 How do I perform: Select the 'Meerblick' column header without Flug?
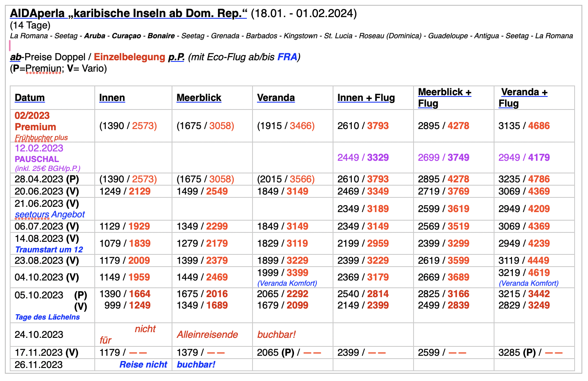pyautogui.click(x=199, y=98)
